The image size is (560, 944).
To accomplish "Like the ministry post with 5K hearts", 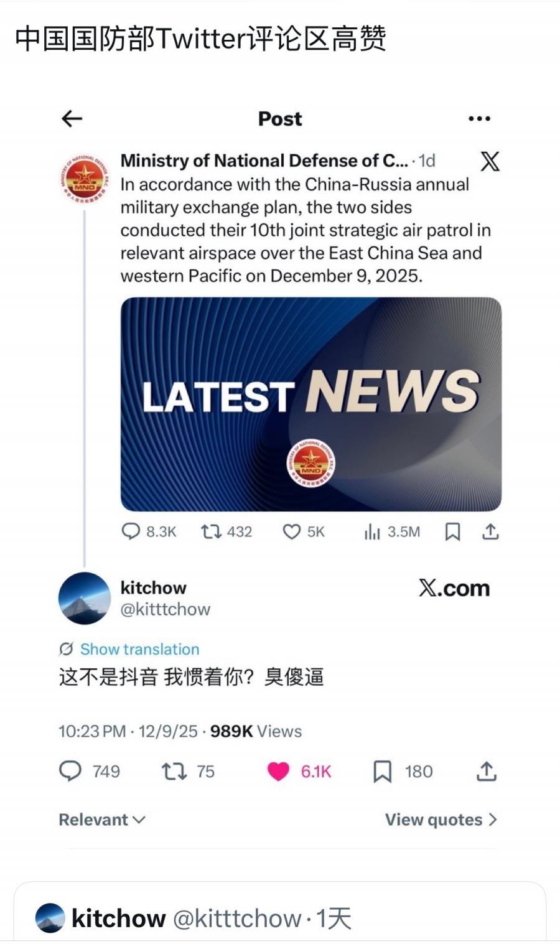I will 291,531.
